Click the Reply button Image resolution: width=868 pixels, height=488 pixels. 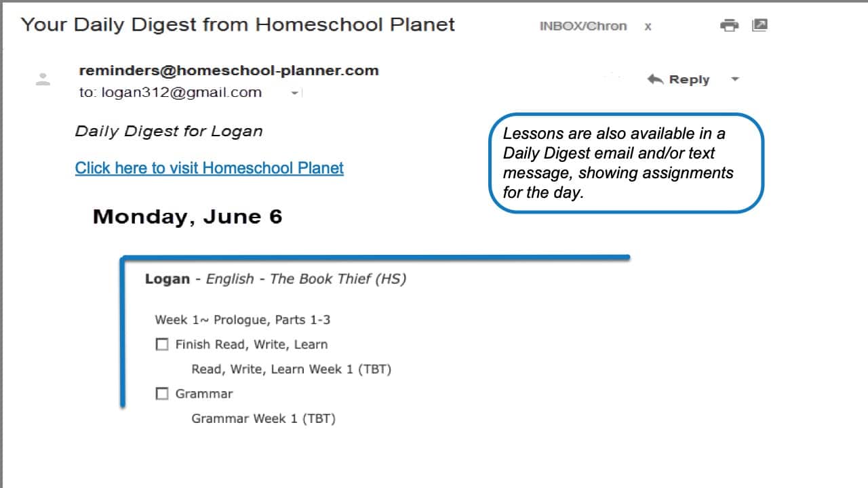point(678,79)
